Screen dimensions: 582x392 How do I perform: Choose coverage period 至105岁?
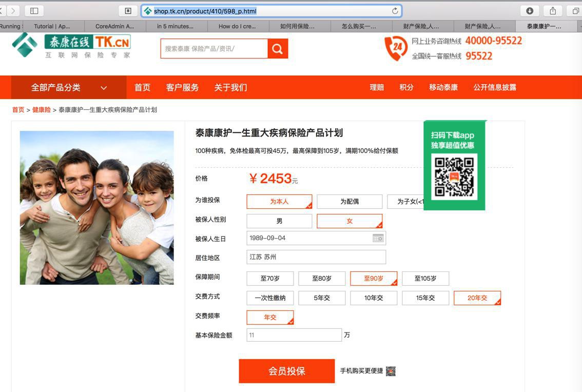point(425,279)
